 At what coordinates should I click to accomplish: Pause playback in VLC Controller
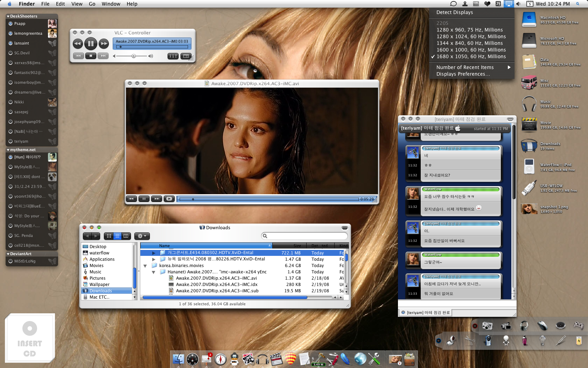[91, 44]
